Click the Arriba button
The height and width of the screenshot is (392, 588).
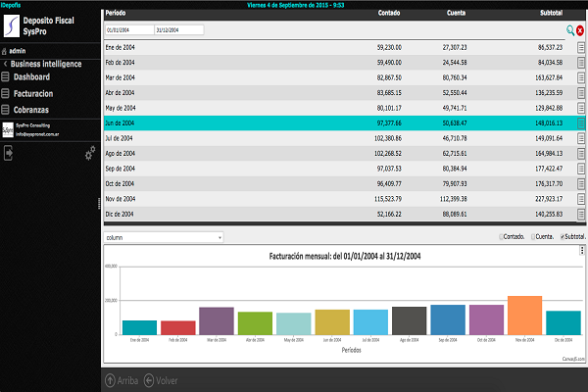(122, 381)
